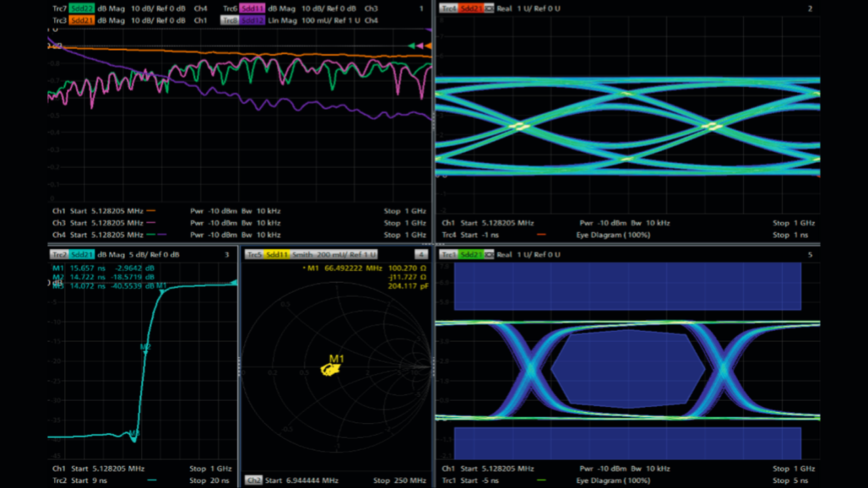Click the green reference marker triangle

coord(411,45)
